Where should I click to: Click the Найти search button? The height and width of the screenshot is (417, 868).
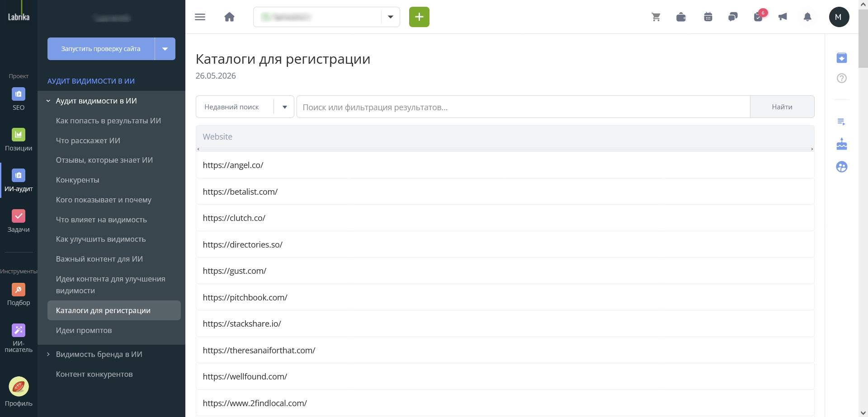tap(782, 107)
